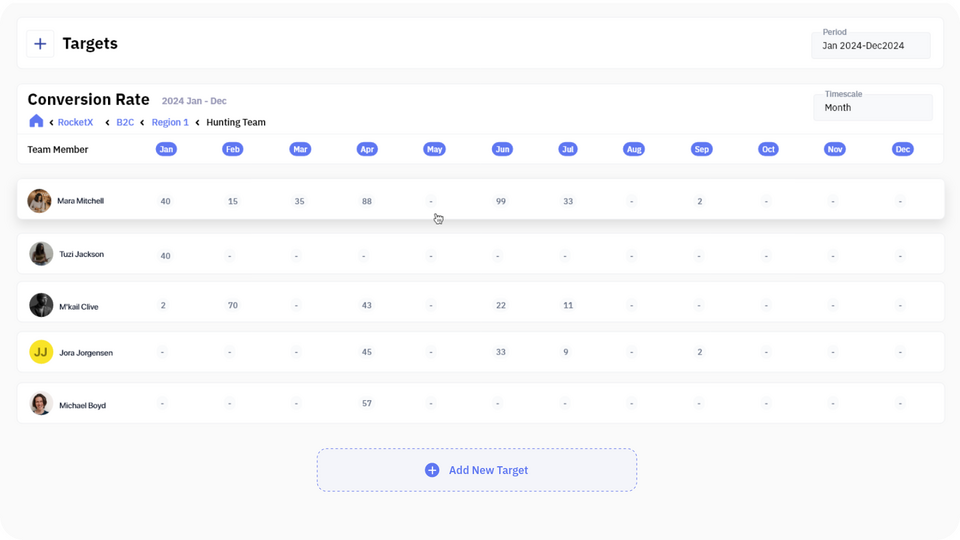The height and width of the screenshot is (540, 960).
Task: Click the 2024 Jan - Dec date label
Action: tap(194, 101)
